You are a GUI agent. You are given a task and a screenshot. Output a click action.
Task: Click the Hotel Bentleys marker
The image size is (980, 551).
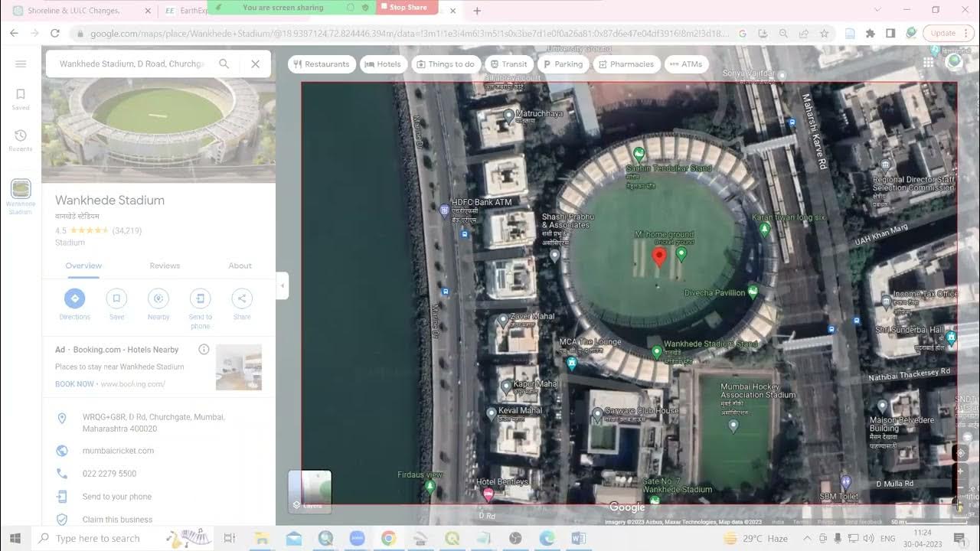click(488, 494)
